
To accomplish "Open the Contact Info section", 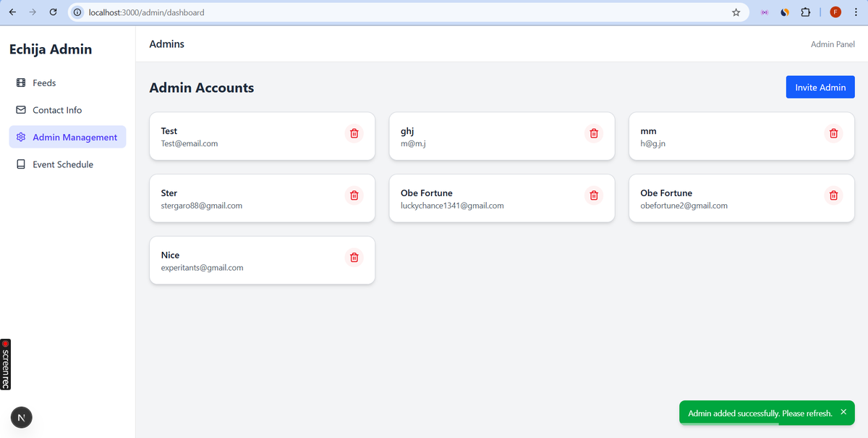I will pos(68,110).
